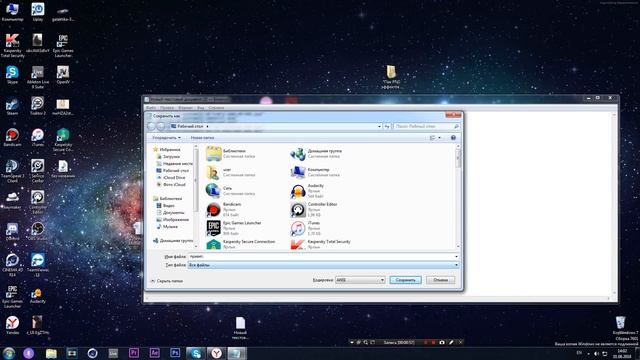
Task: Click the help icon in dialog toolbar
Action: [x=453, y=138]
